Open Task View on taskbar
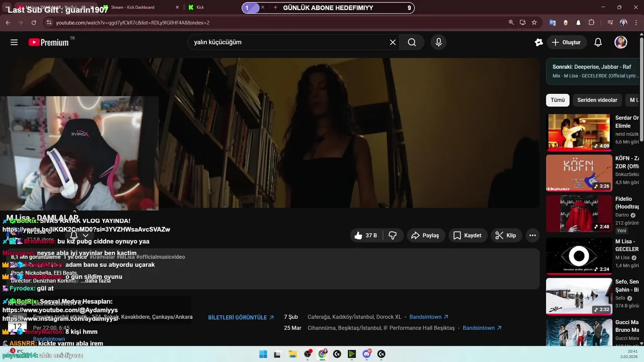Image resolution: width=644 pixels, height=362 pixels. tap(277, 354)
